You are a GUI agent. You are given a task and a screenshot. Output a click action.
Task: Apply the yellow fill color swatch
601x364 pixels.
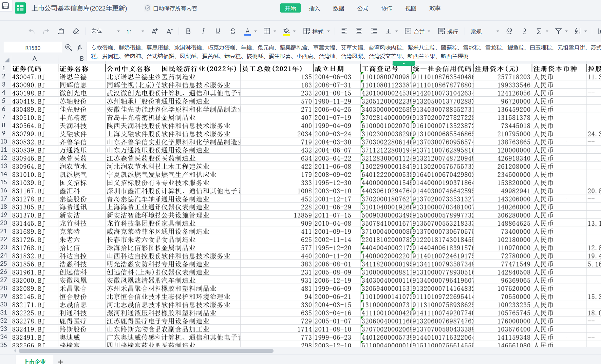click(x=286, y=32)
